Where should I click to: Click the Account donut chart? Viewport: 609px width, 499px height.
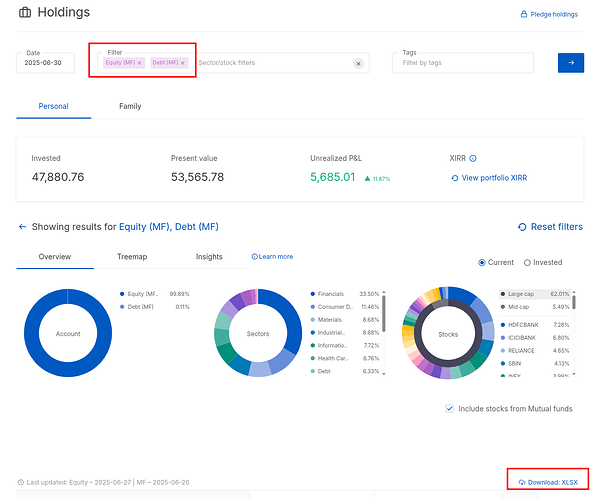click(x=68, y=333)
